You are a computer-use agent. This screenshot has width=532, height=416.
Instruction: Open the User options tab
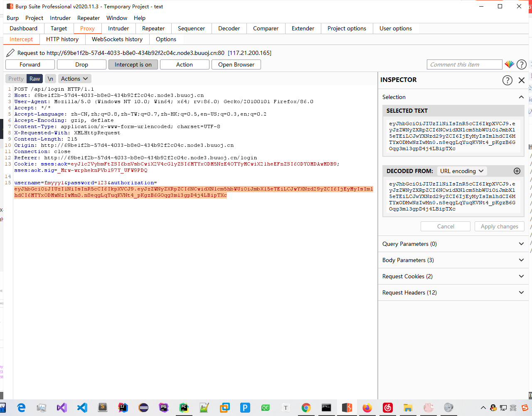click(x=396, y=28)
